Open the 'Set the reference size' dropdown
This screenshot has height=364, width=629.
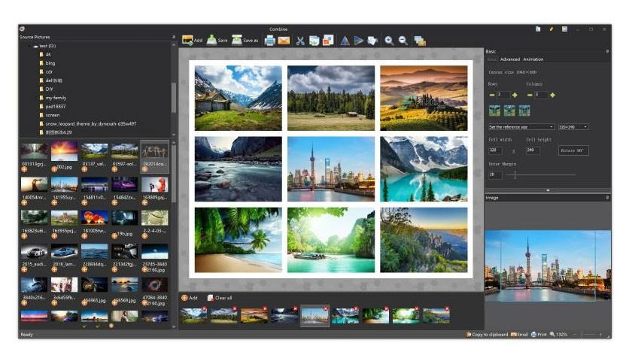[x=521, y=127]
